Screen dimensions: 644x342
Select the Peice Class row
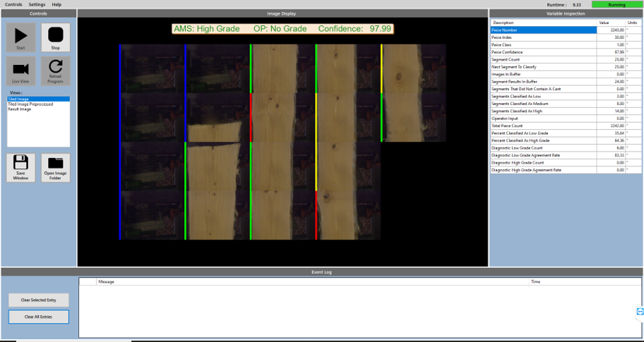point(566,44)
